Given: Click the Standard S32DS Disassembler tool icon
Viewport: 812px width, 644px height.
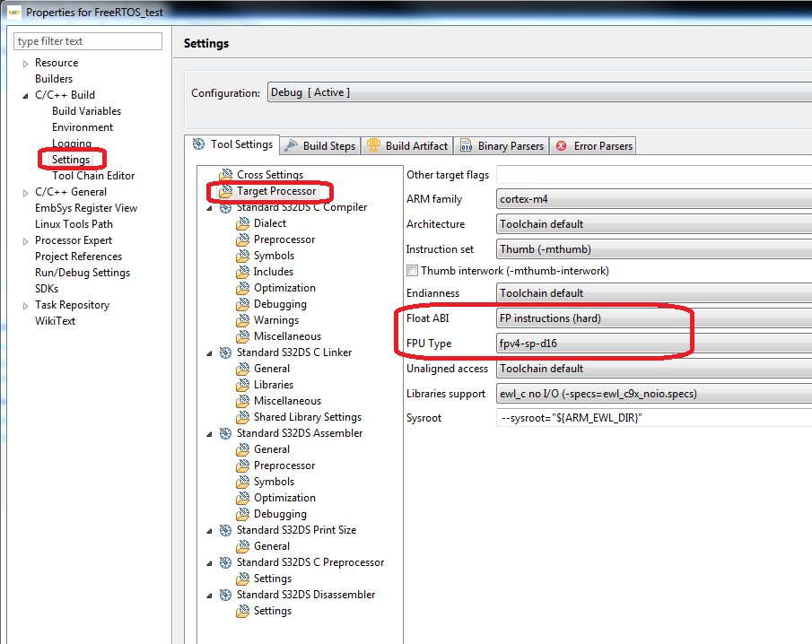Looking at the screenshot, I should click(x=225, y=595).
